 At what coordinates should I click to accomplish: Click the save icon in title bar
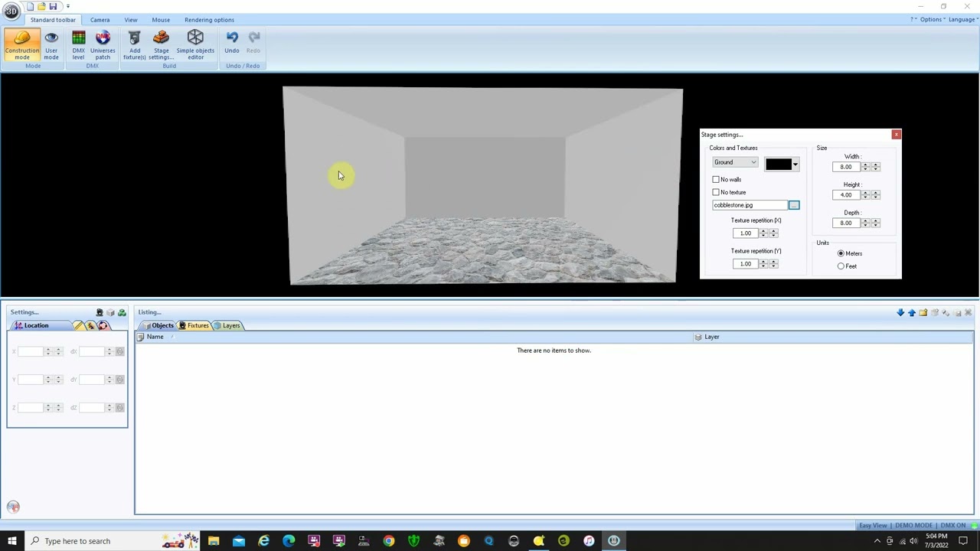[x=53, y=6]
